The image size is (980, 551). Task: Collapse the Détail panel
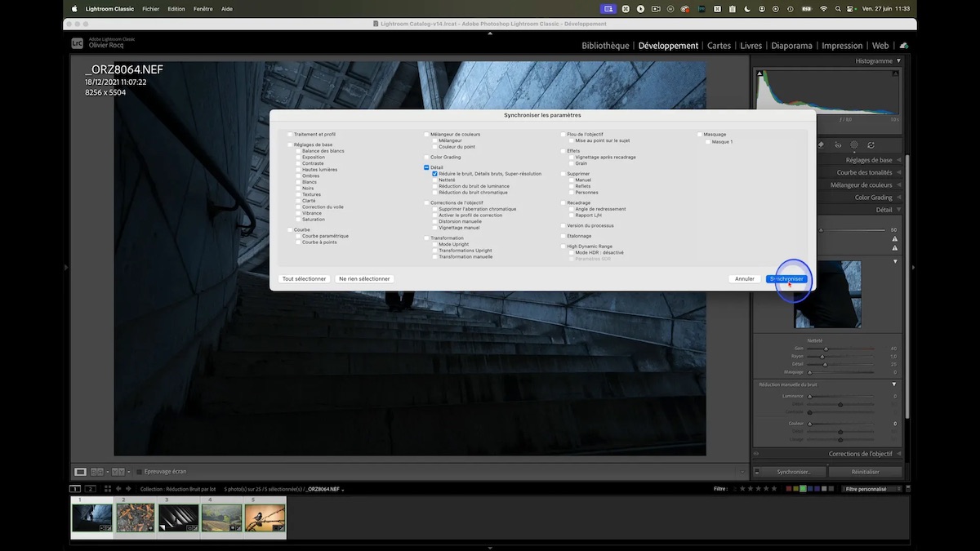[898, 210]
